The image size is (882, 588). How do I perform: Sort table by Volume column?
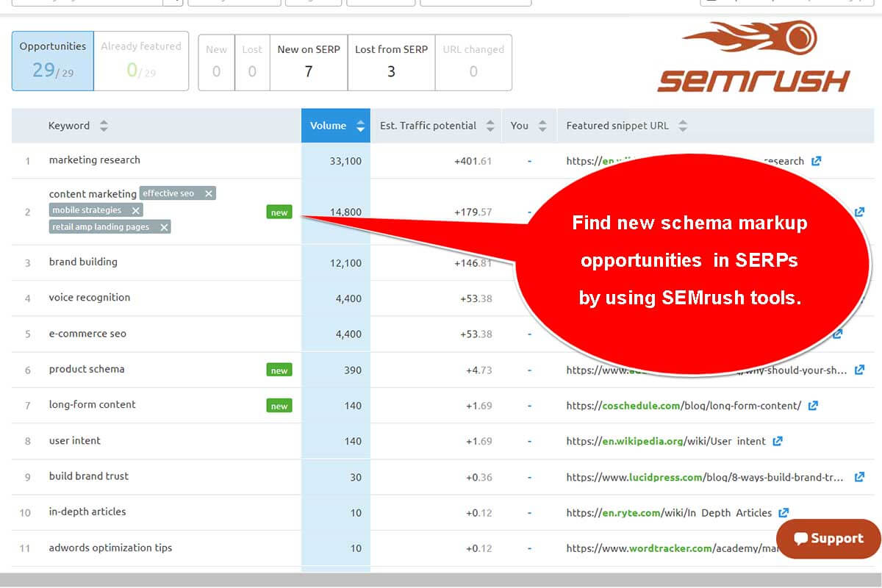click(360, 126)
